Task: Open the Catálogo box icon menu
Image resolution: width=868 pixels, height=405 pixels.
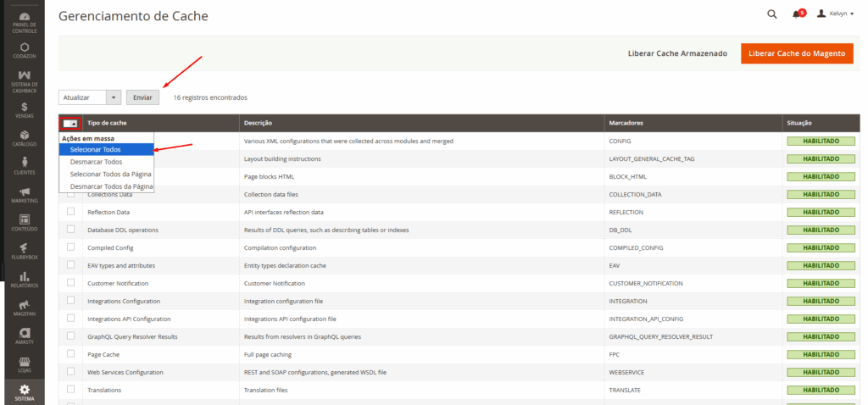Action: 25,138
